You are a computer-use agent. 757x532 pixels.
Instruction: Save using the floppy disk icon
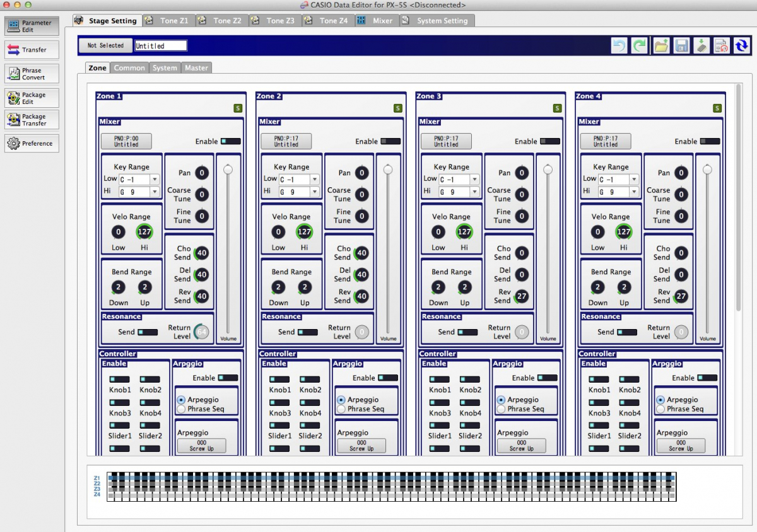click(681, 45)
